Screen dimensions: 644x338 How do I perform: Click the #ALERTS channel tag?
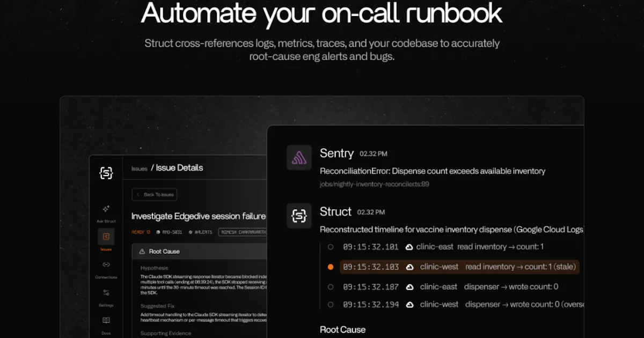pos(201,232)
